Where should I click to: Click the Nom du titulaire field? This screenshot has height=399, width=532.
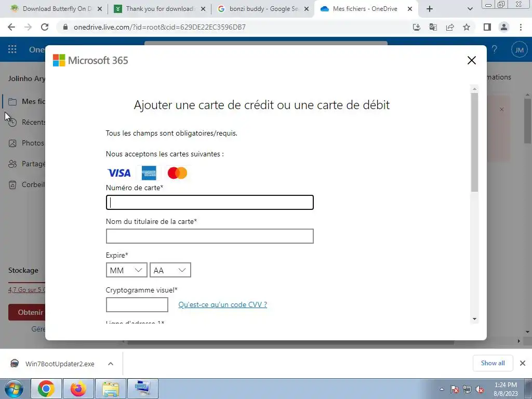tap(210, 236)
